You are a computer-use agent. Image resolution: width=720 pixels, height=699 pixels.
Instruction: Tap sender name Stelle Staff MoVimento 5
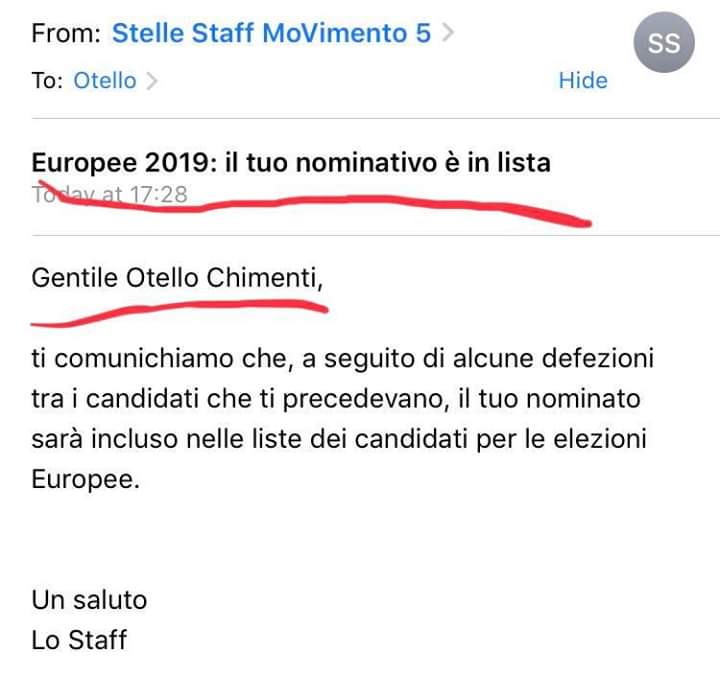[x=271, y=33]
